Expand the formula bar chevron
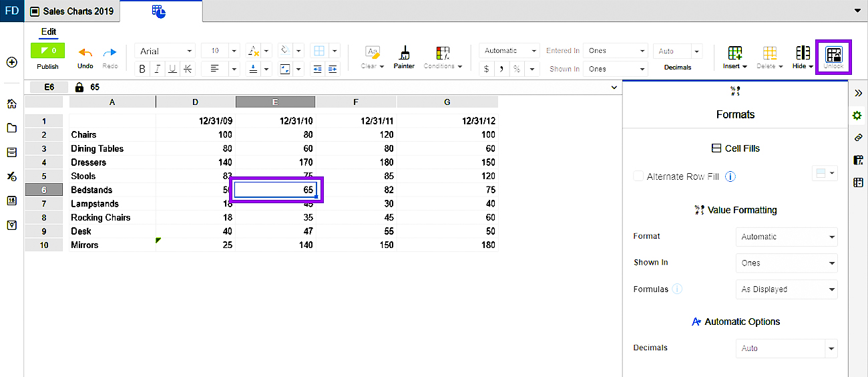Screen dimensions: 868x377 point(614,88)
